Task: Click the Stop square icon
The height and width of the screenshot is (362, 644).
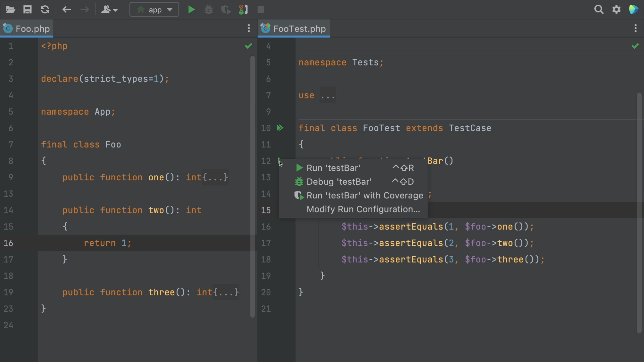Action: click(261, 10)
